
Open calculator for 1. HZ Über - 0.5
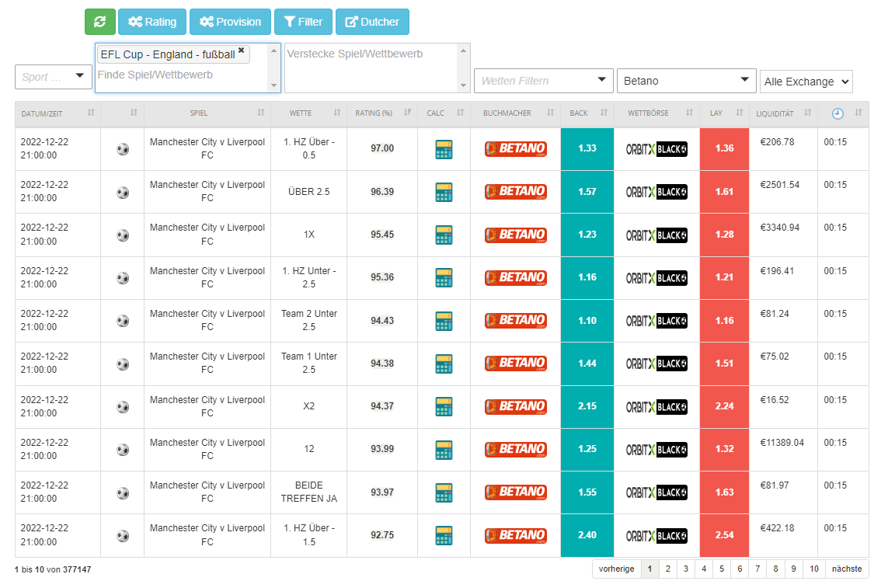pos(444,150)
